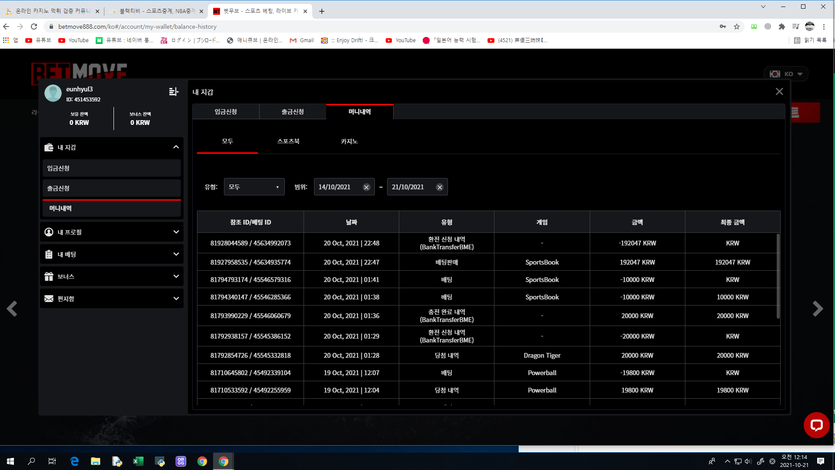Select the All sub-tab
Screen dimensions: 835x470
(x=227, y=142)
